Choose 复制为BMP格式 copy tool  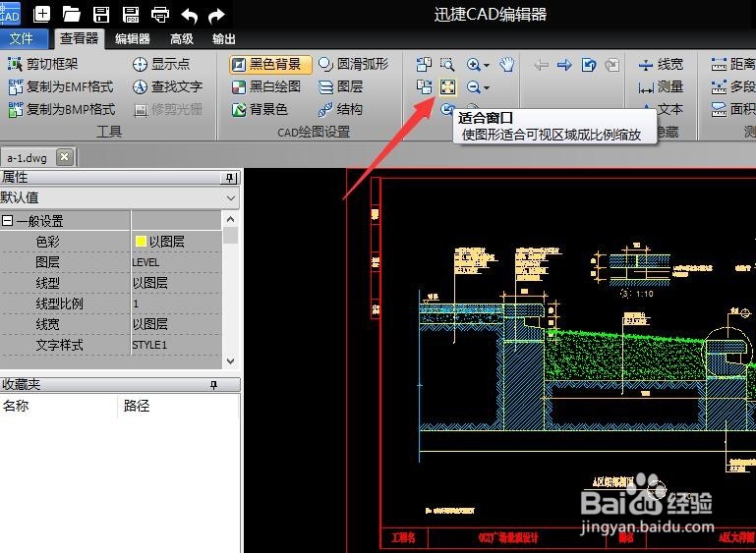62,109
